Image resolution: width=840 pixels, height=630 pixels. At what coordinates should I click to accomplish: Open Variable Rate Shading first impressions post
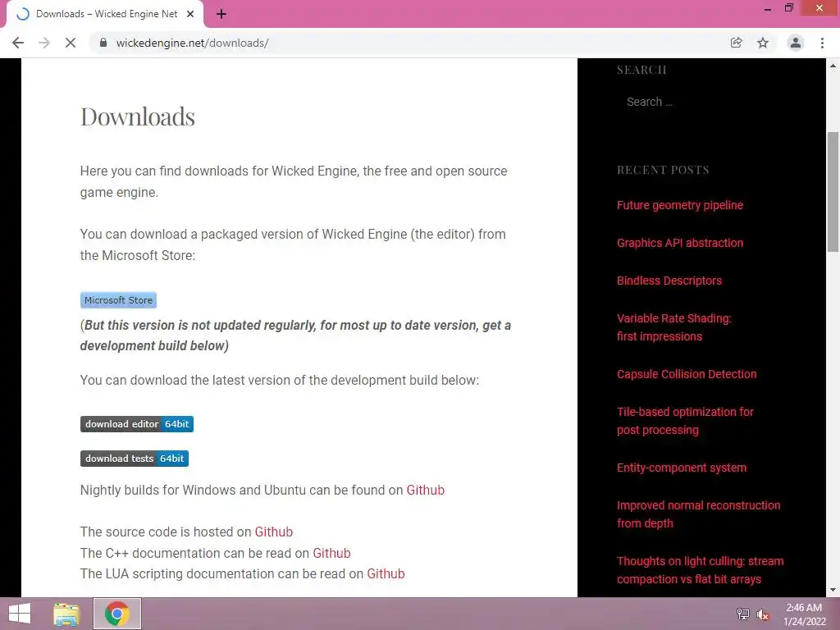click(x=674, y=327)
